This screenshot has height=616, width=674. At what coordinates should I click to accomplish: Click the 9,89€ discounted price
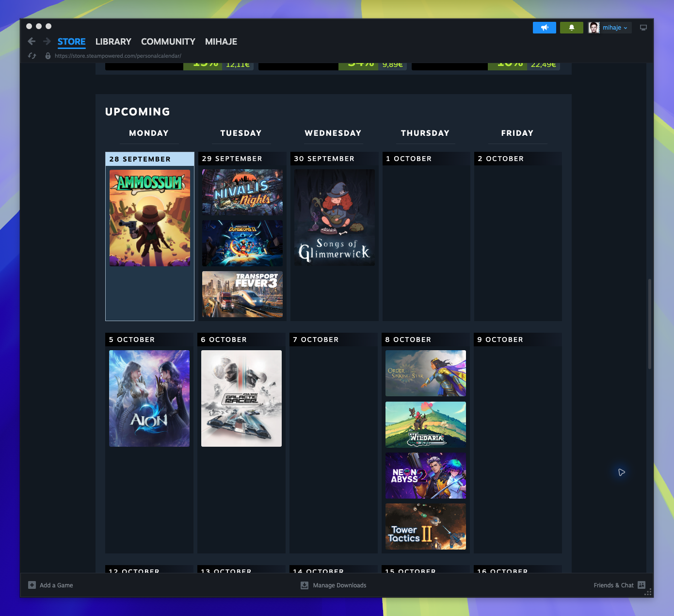point(392,65)
